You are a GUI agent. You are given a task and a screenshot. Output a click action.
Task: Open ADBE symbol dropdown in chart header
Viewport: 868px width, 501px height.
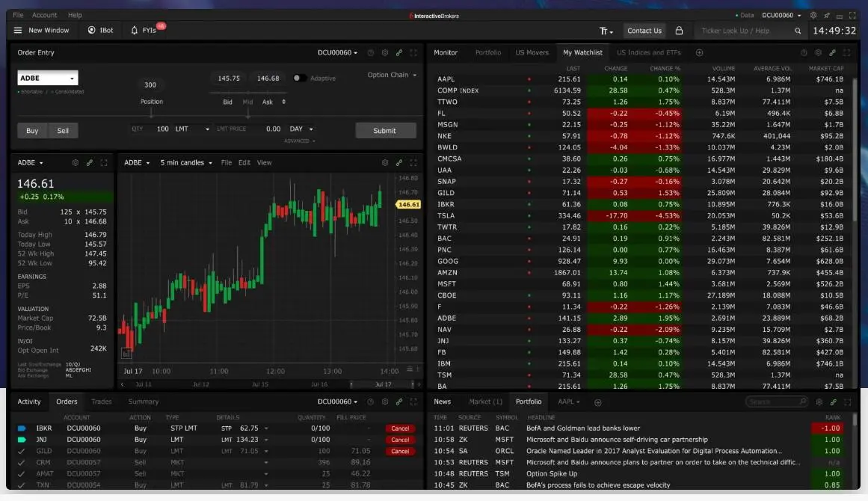[x=137, y=163]
